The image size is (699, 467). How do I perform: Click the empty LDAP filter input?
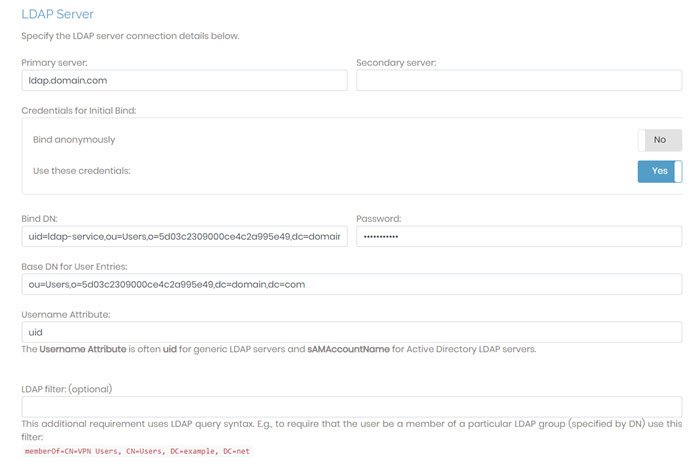tap(351, 407)
